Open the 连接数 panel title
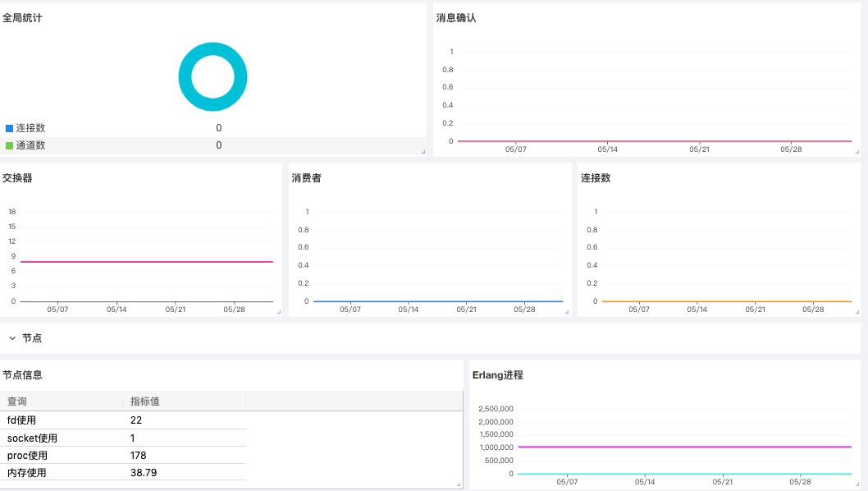The image size is (868, 491). tap(595, 178)
